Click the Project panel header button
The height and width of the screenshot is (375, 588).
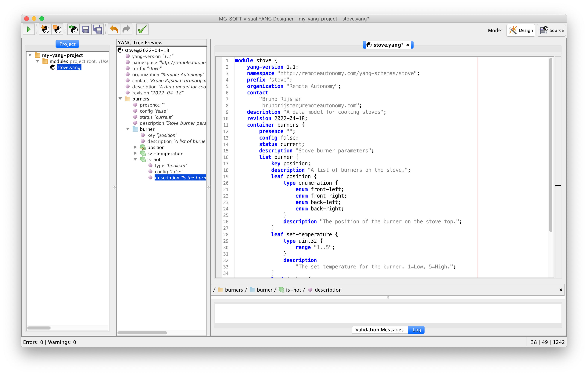[x=67, y=44]
